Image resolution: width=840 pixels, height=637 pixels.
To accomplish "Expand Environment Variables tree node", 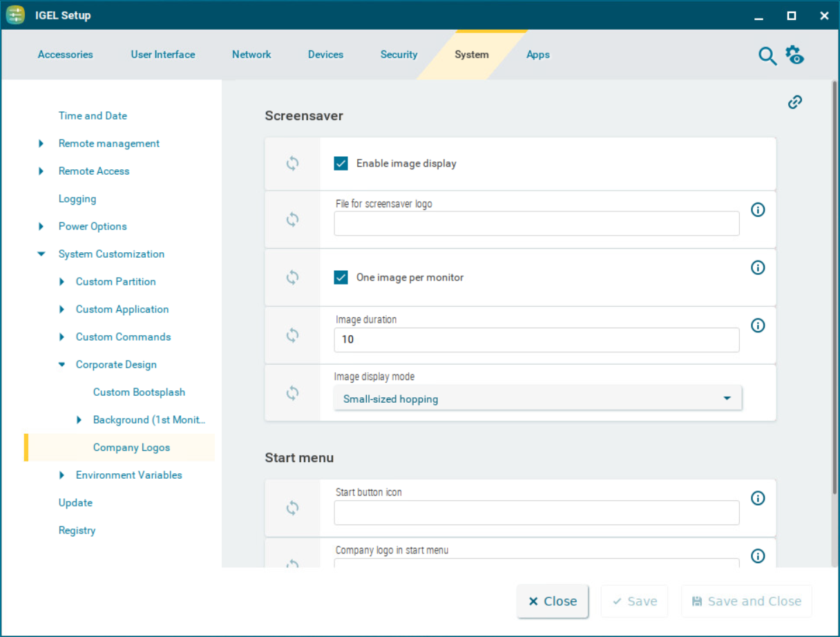I will (61, 475).
